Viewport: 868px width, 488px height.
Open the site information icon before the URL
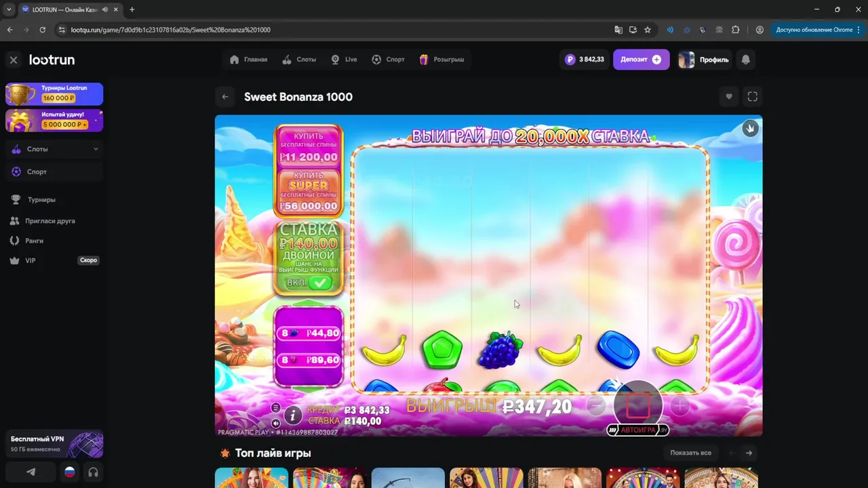tap(62, 30)
